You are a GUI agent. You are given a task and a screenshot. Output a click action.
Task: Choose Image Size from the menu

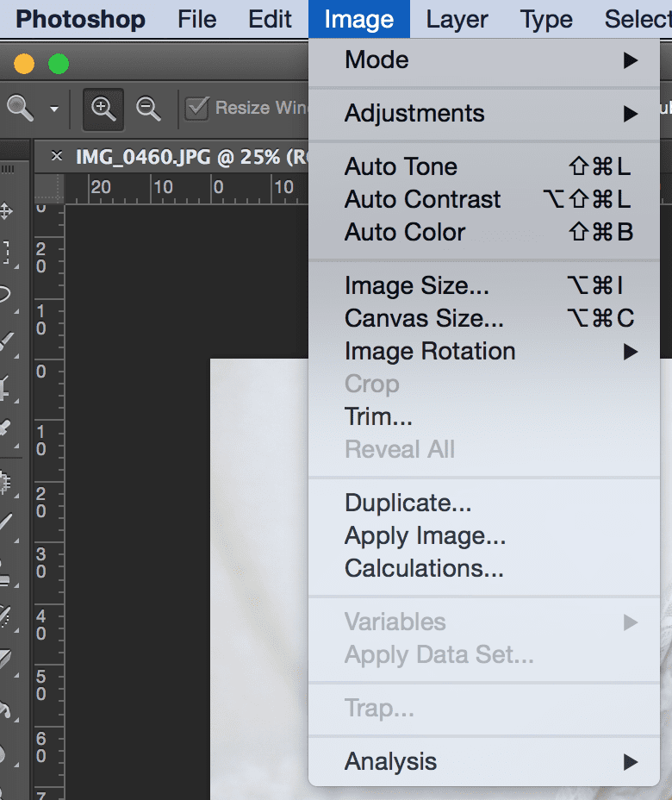pos(484,285)
